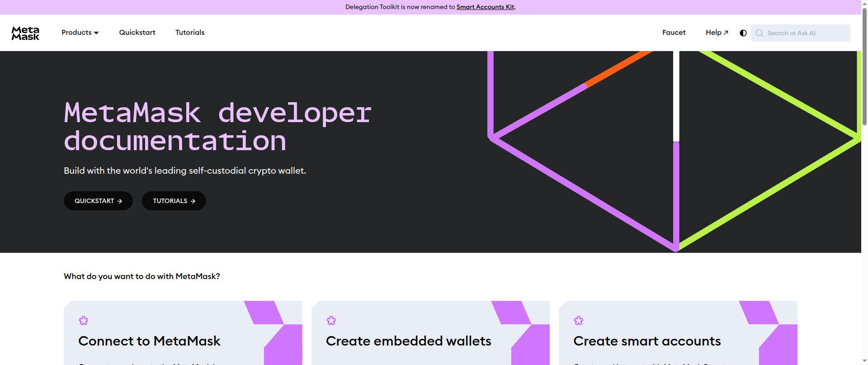Click the page vertical scrollbar thumb
The height and width of the screenshot is (365, 868).
864,66
